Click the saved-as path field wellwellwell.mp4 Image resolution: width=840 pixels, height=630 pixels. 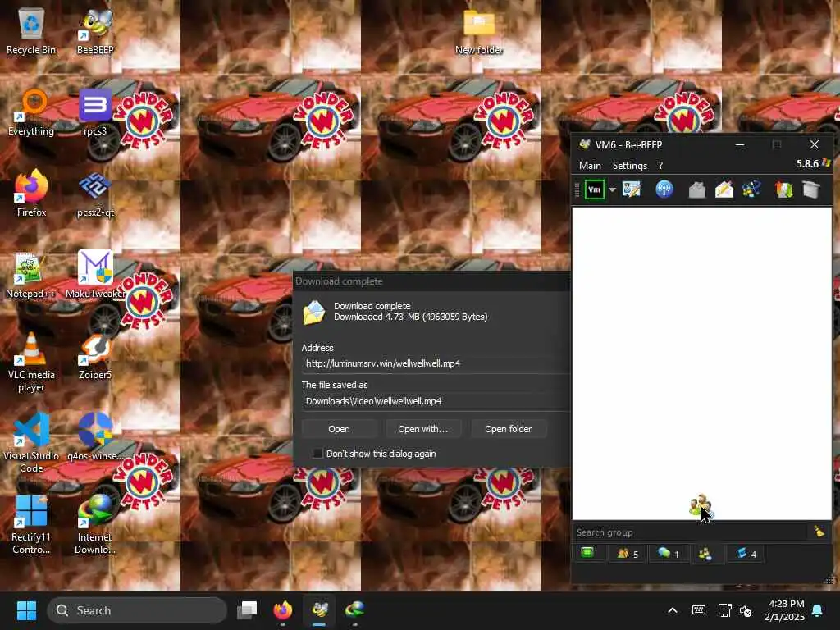pos(436,401)
